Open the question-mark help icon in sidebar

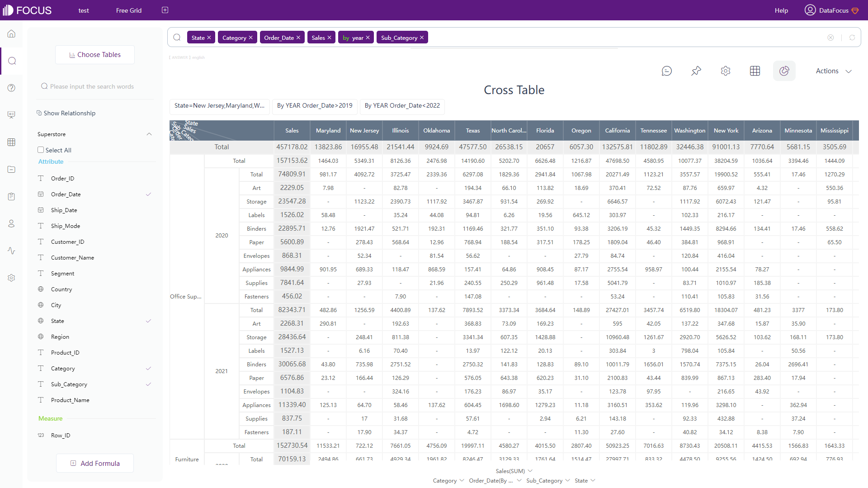12,88
